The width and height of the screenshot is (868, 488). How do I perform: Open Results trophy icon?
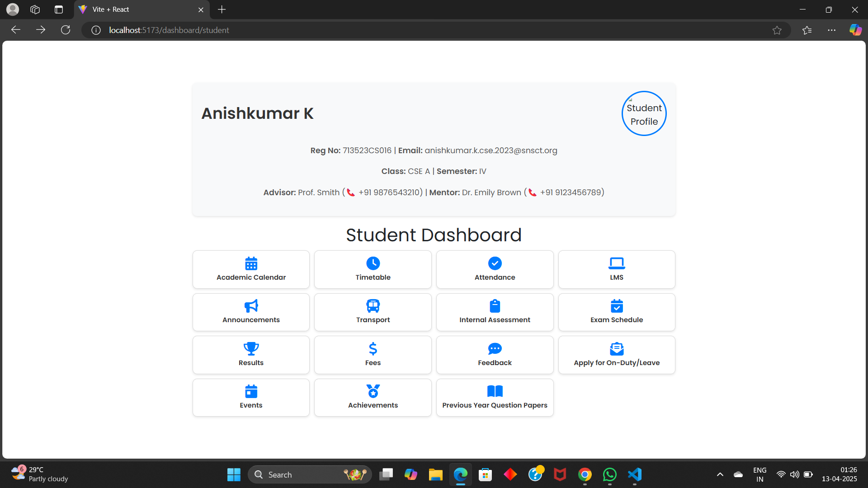point(251,349)
